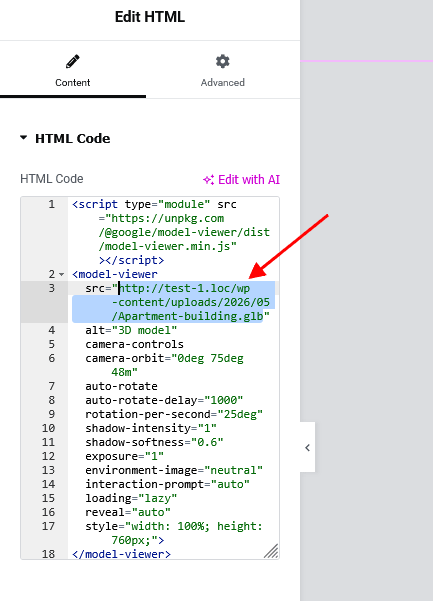Click the auto-rotate attribute on line 7
This screenshot has width=433, height=601.
click(x=121, y=386)
